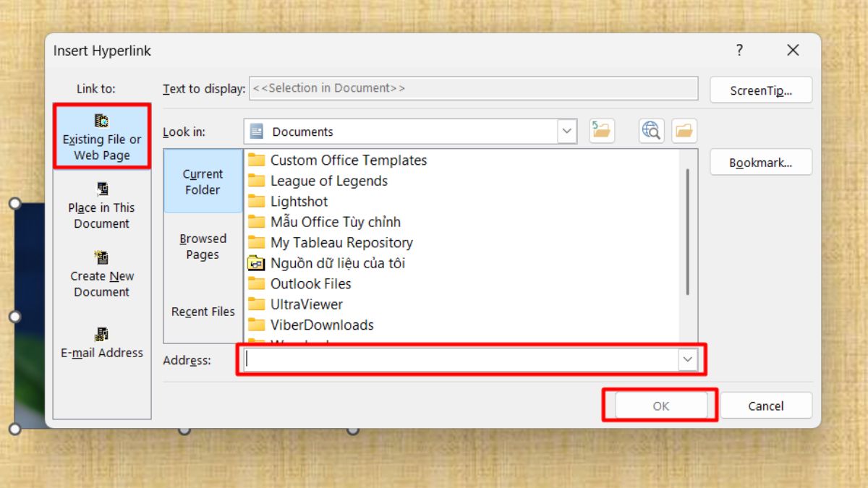This screenshot has height=488, width=868.
Task: Switch to Browsed Pages list
Action: point(203,247)
